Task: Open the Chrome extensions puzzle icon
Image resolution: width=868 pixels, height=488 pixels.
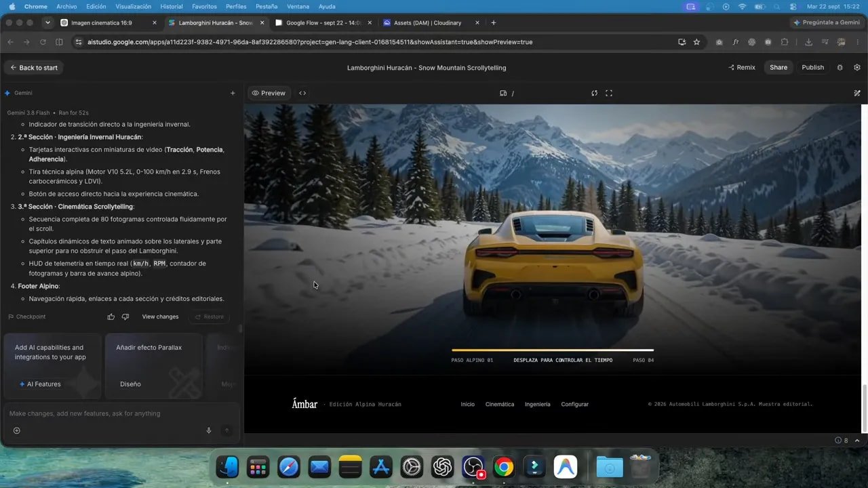Action: point(785,42)
